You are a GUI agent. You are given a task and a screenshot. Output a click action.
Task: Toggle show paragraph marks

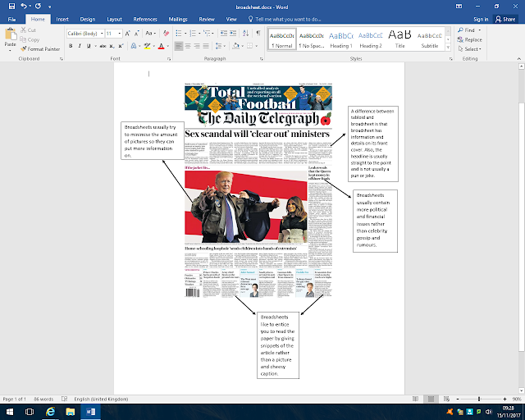click(x=258, y=33)
